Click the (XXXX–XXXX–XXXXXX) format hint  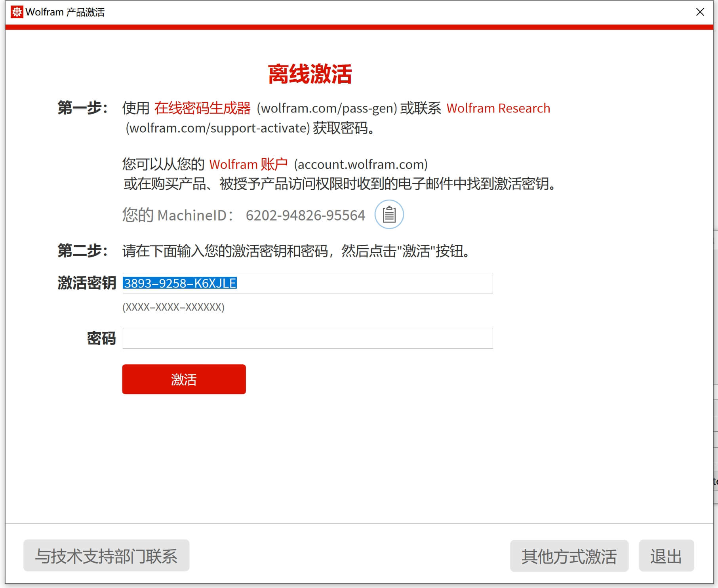173,307
